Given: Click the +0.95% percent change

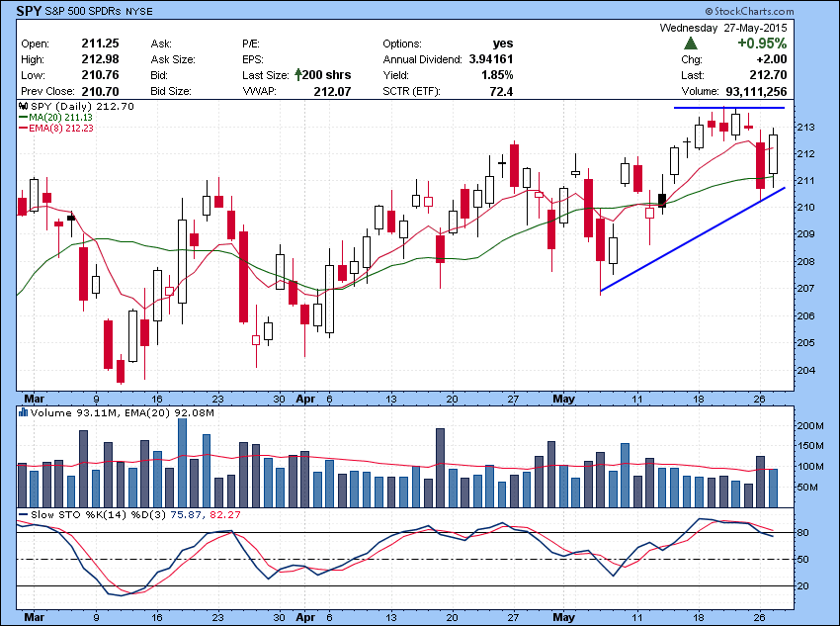Looking at the screenshot, I should [762, 44].
